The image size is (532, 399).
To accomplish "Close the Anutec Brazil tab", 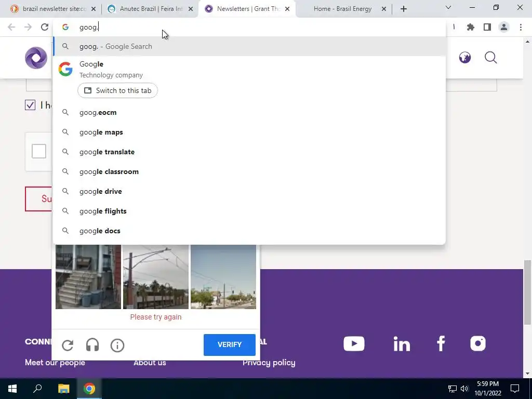I will (191, 9).
